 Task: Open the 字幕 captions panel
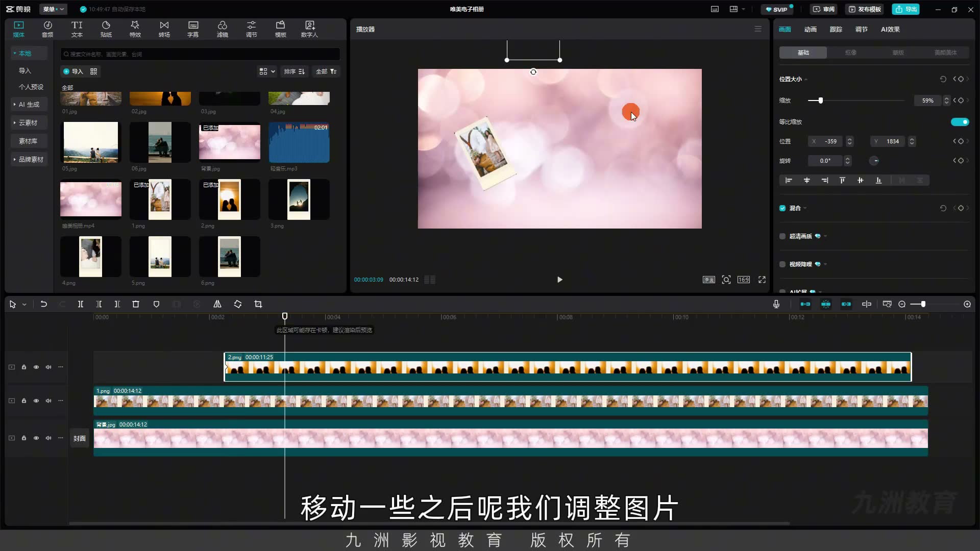pos(193,29)
